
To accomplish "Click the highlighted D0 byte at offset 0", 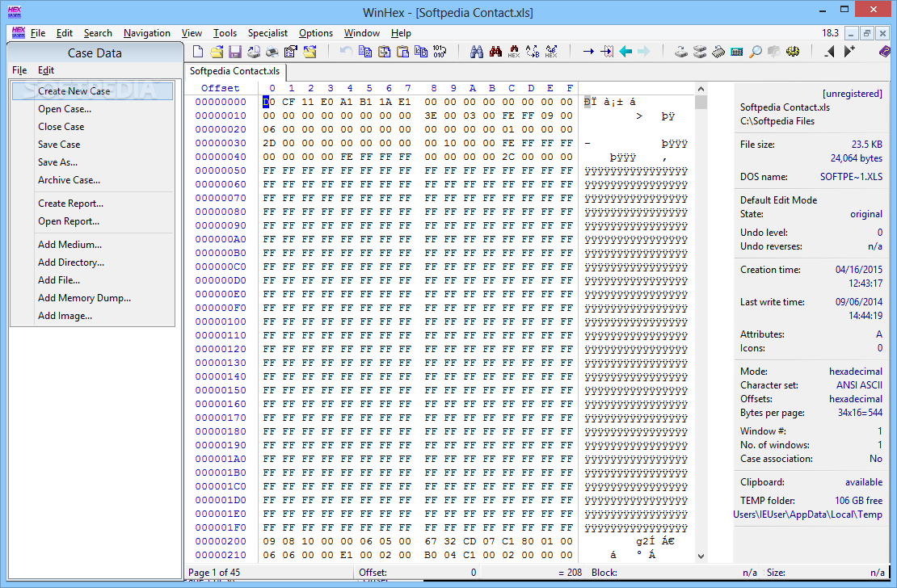I will (269, 102).
